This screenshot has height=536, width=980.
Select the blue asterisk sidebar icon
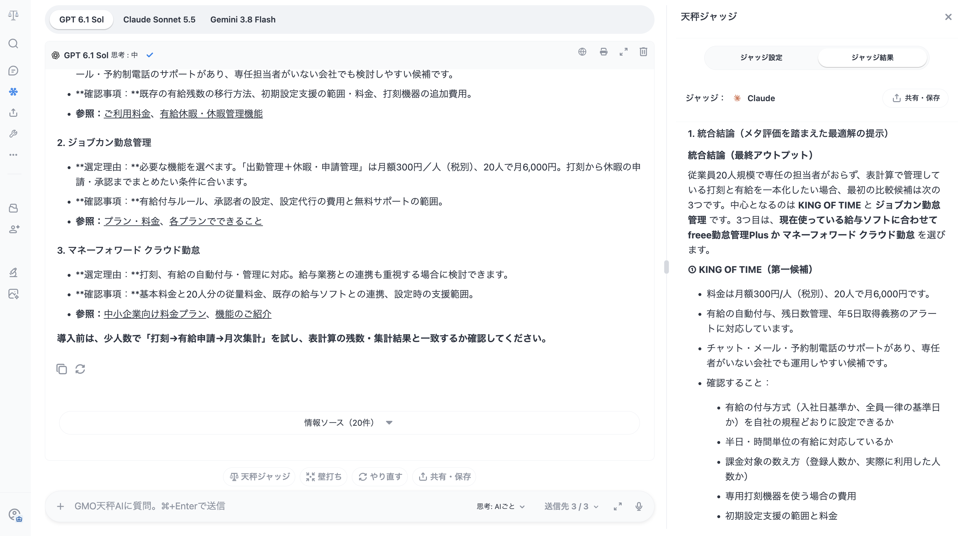13,92
